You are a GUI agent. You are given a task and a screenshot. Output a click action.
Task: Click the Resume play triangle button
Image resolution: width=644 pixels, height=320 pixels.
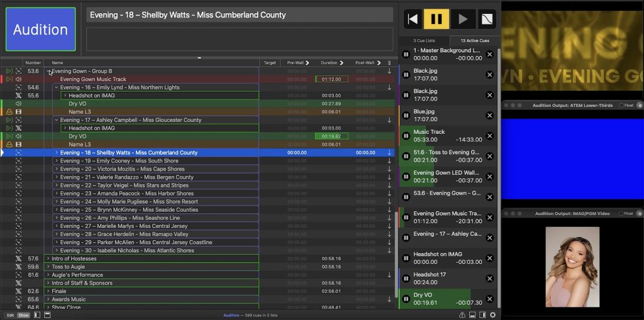pyautogui.click(x=463, y=19)
